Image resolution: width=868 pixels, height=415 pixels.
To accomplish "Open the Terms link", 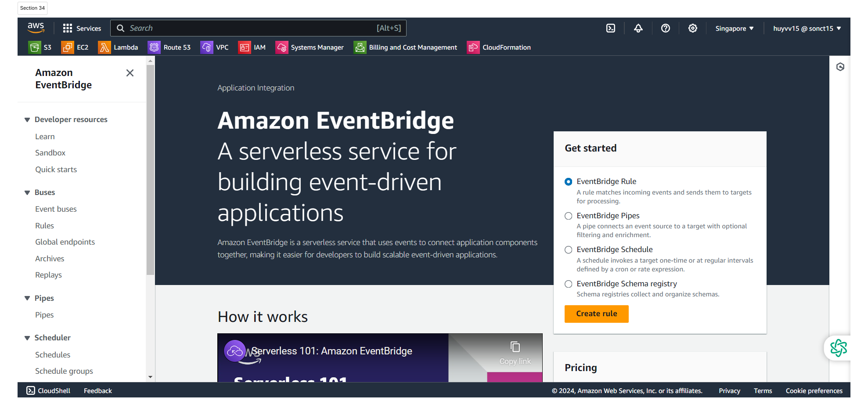I will tap(763, 391).
